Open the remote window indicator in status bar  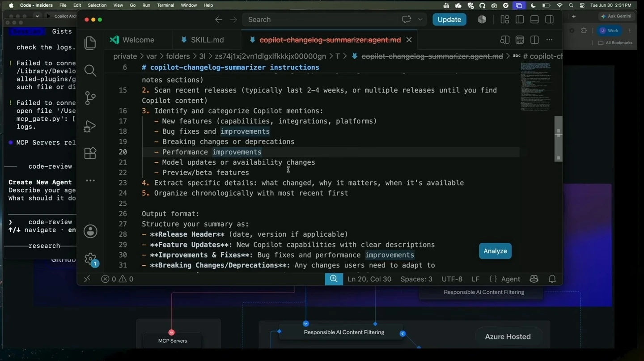tap(87, 279)
